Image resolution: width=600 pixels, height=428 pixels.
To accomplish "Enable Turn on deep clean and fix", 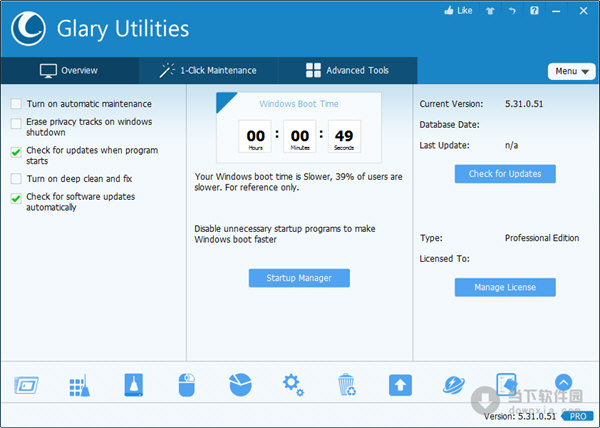I will [16, 179].
